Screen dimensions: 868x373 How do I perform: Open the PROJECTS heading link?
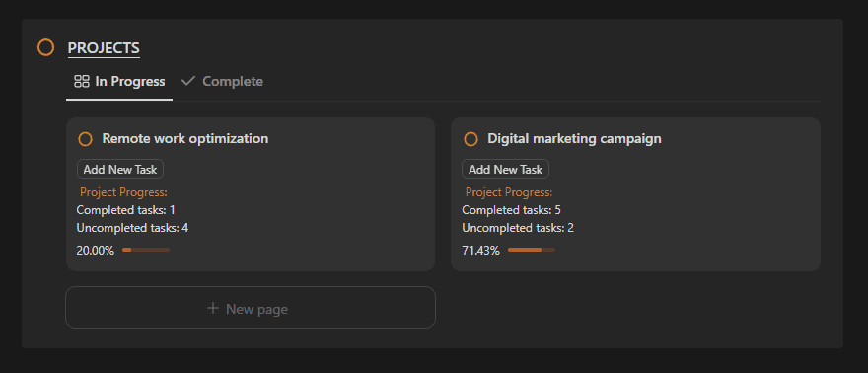click(x=104, y=48)
